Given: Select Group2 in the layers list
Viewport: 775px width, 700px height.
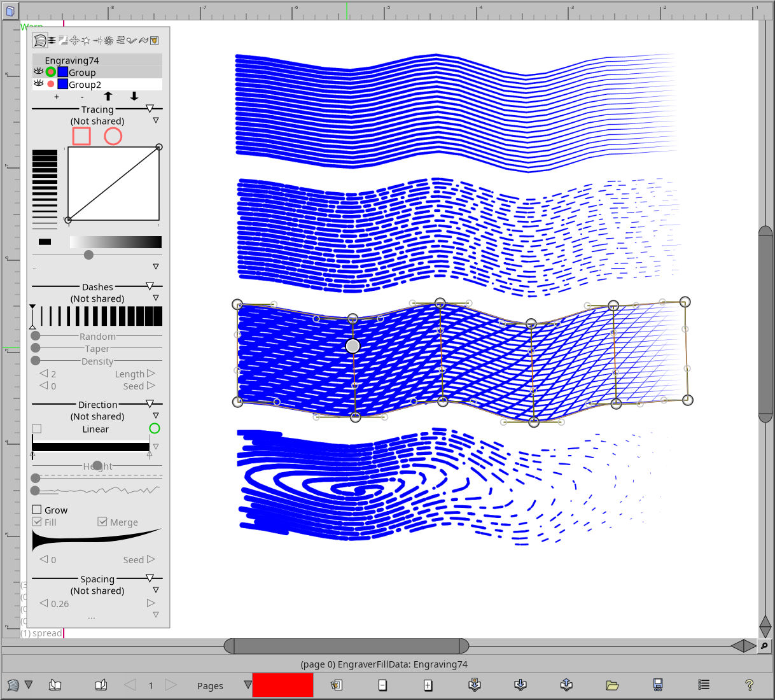Looking at the screenshot, I should pos(83,84).
